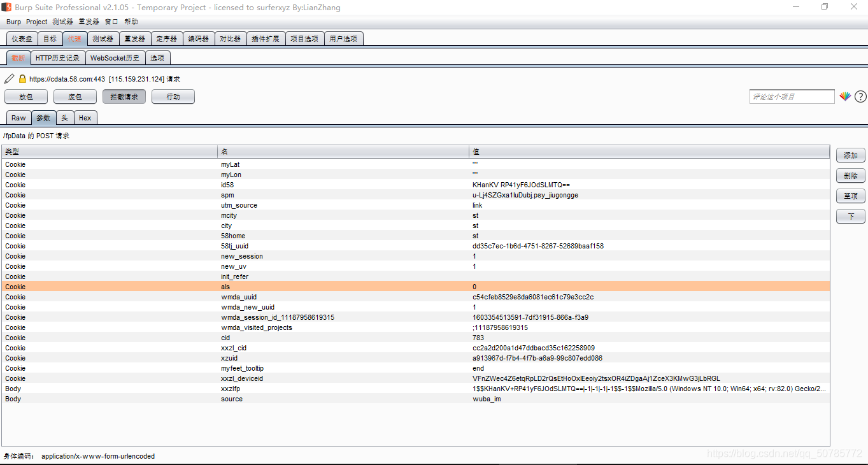
Task: Switch to the 重发器 tool tab
Action: (x=134, y=39)
